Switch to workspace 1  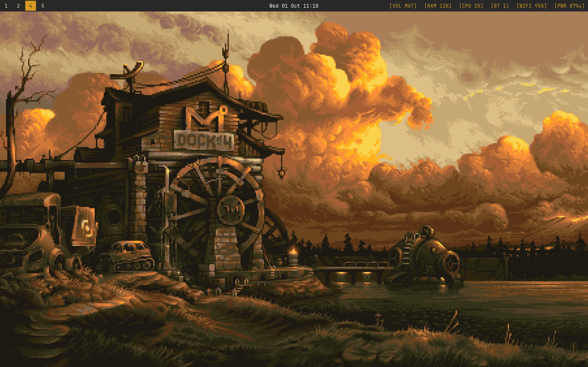pos(6,6)
